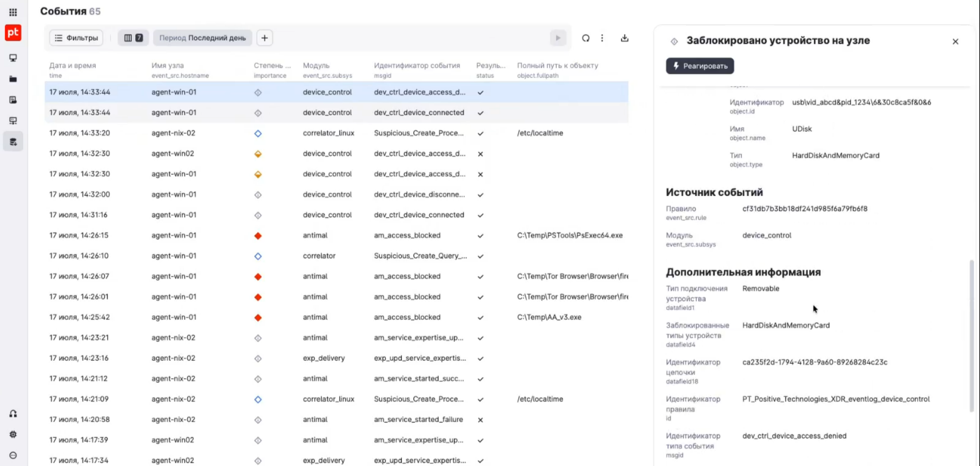
Task: Open the columns selector showing 7
Action: click(133, 38)
